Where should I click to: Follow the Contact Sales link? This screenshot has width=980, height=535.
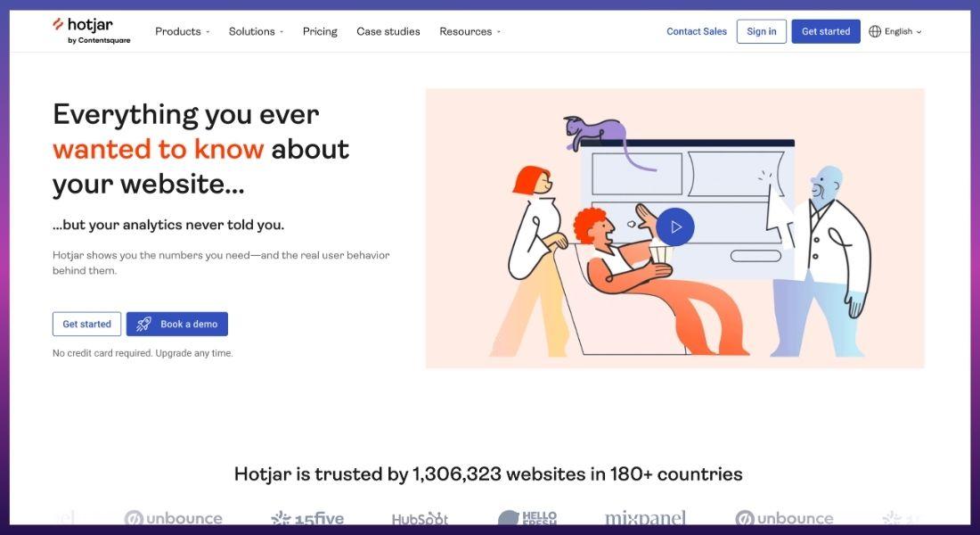pyautogui.click(x=697, y=31)
